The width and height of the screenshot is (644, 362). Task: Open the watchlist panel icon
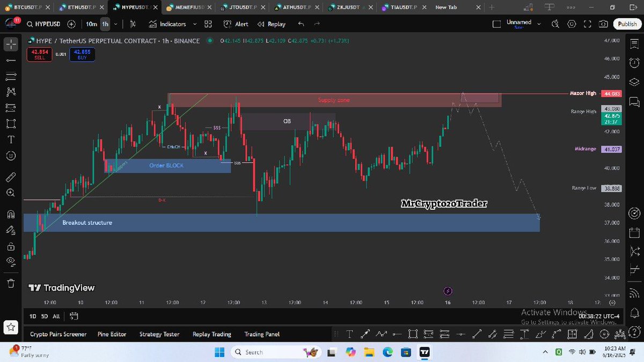633,45
